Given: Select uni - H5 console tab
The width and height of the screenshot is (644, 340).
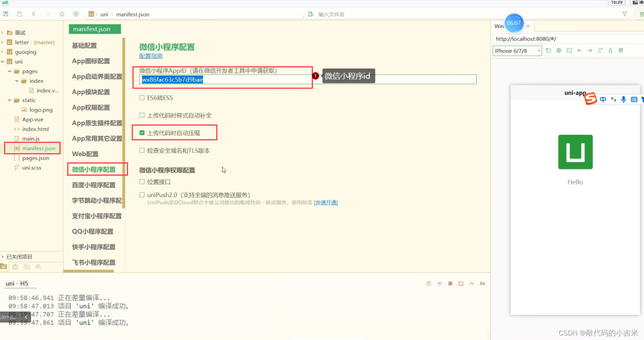Looking at the screenshot, I should (x=17, y=283).
